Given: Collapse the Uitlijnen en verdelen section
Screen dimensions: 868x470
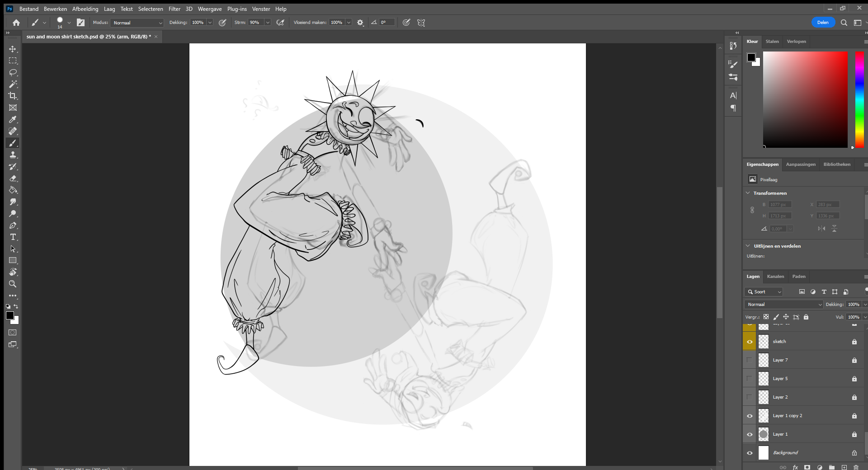Looking at the screenshot, I should [x=748, y=246].
